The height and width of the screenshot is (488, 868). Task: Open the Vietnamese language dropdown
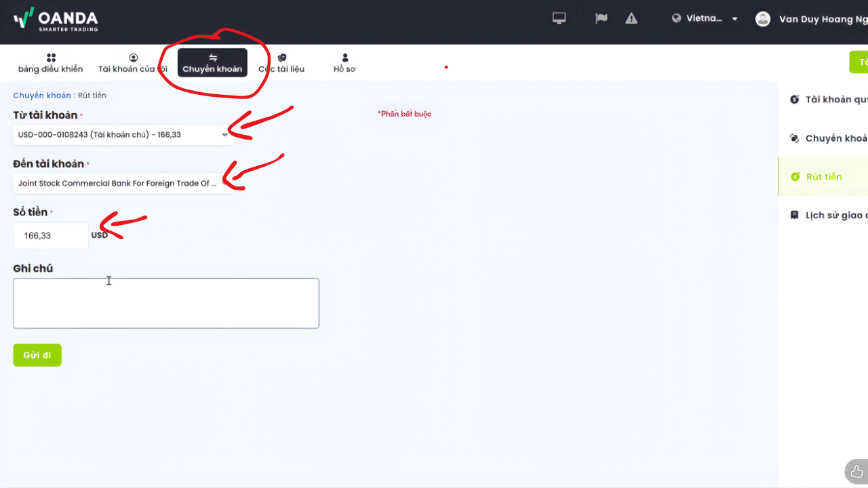point(705,18)
